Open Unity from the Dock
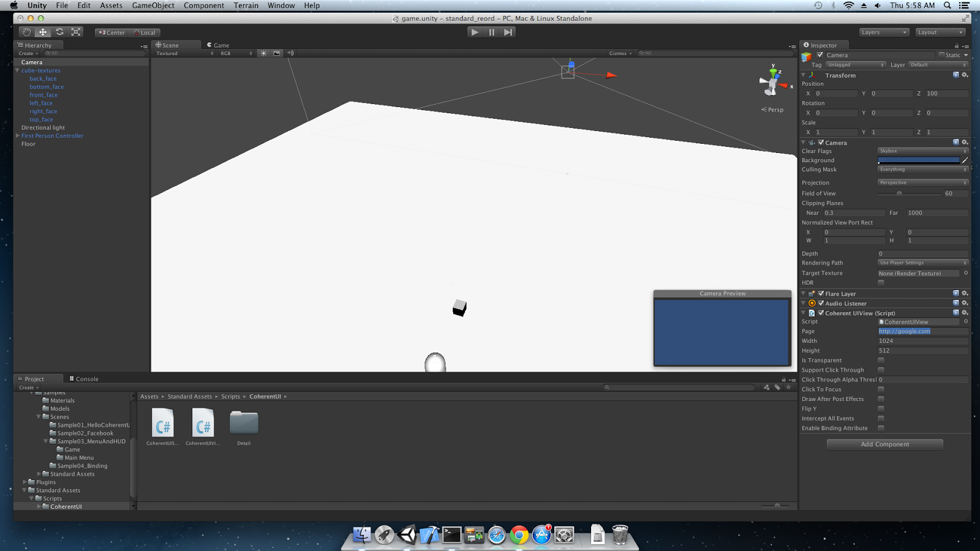 click(407, 535)
